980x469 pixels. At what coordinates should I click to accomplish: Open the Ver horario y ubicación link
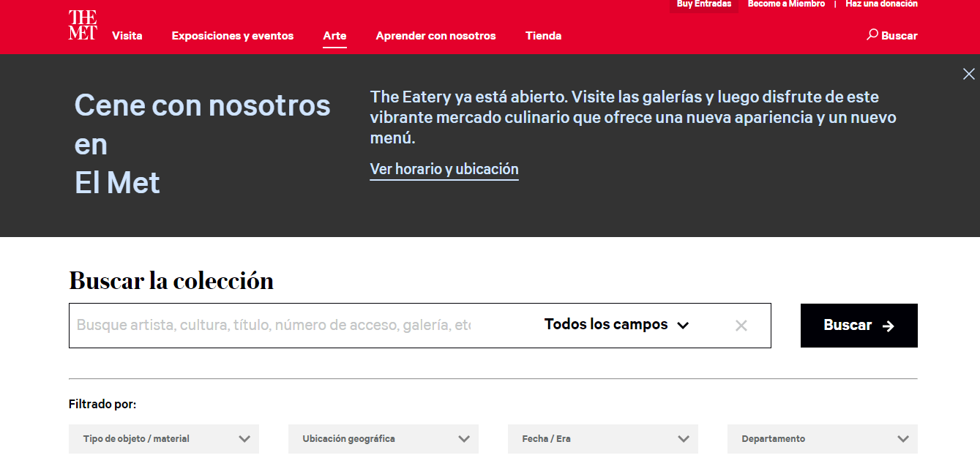(x=444, y=169)
